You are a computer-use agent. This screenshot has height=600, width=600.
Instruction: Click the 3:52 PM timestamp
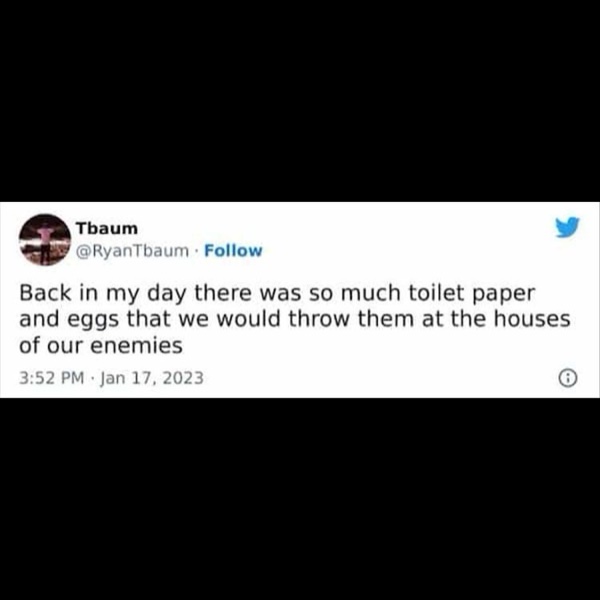click(51, 378)
